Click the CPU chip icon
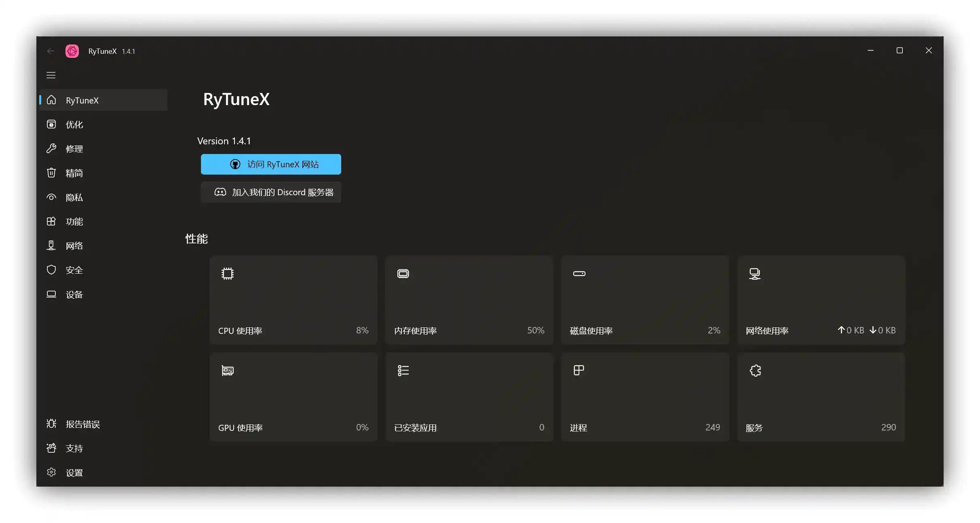This screenshot has height=523, width=980. click(x=228, y=274)
